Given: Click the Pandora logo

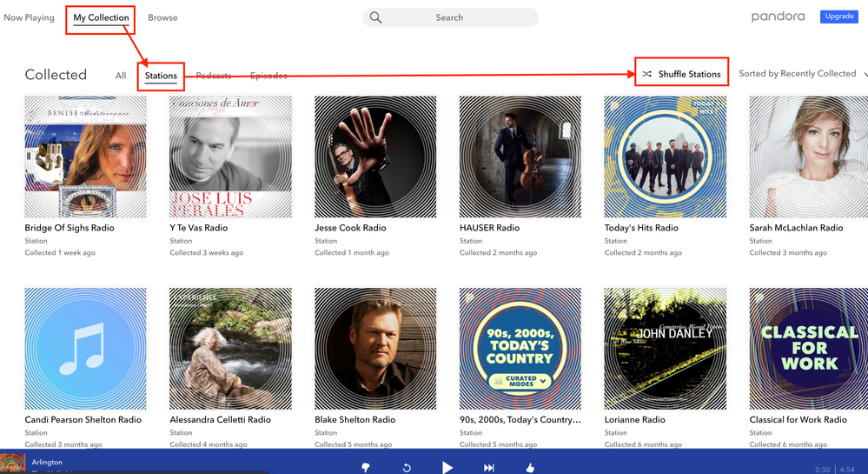Looking at the screenshot, I should tap(779, 17).
